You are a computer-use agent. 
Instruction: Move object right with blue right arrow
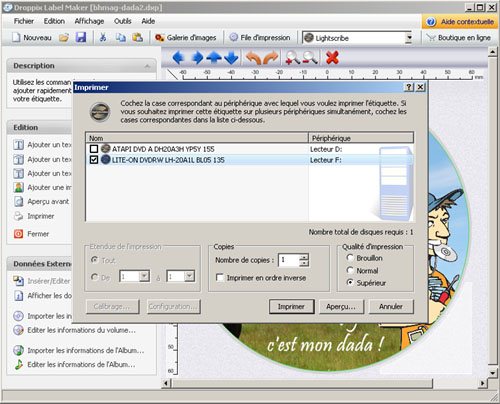pos(197,58)
